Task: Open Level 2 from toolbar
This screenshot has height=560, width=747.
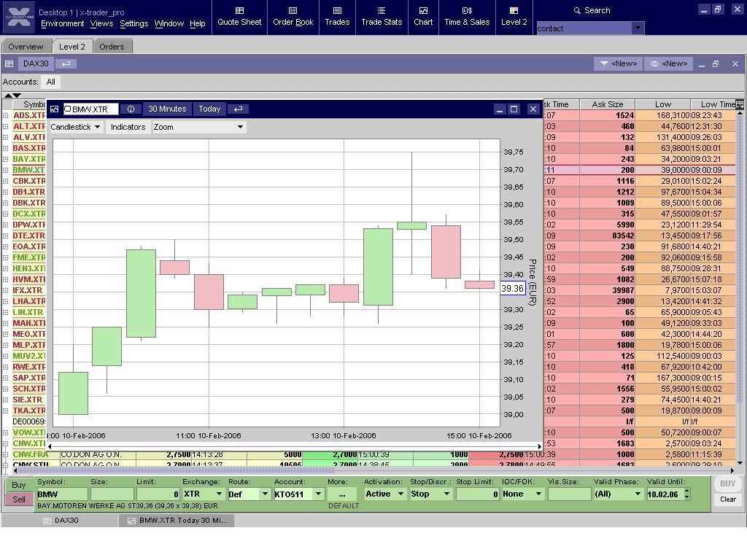Action: click(514, 17)
